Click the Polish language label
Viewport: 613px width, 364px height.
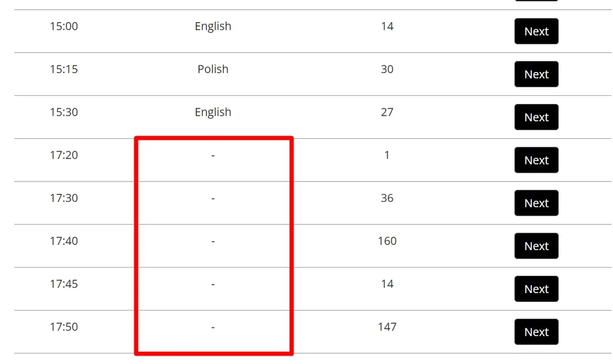click(x=213, y=69)
